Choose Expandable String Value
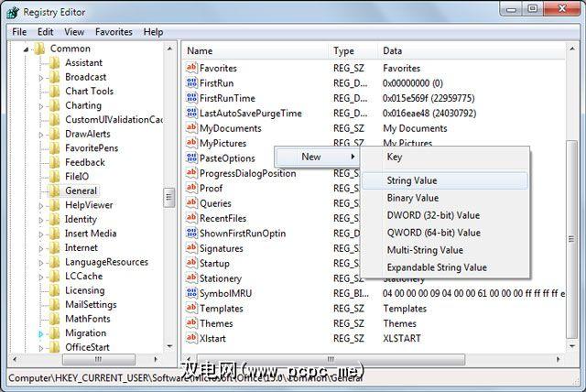The width and height of the screenshot is (586, 392). 445,267
